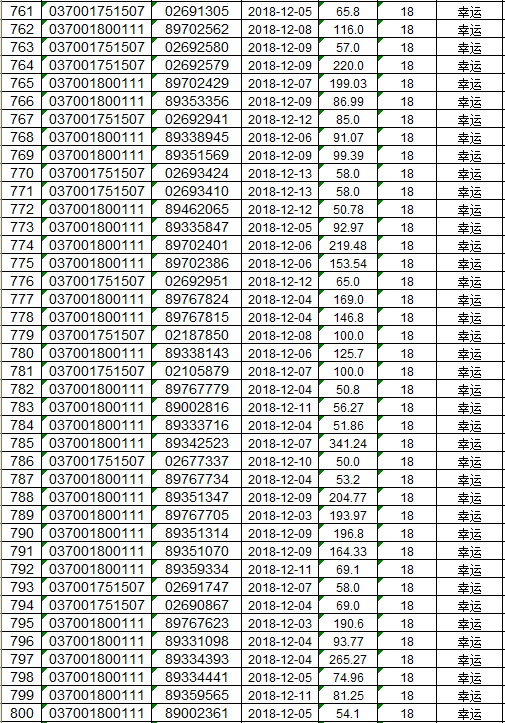Select invoice number 89462065
The height and width of the screenshot is (723, 505).
point(196,209)
